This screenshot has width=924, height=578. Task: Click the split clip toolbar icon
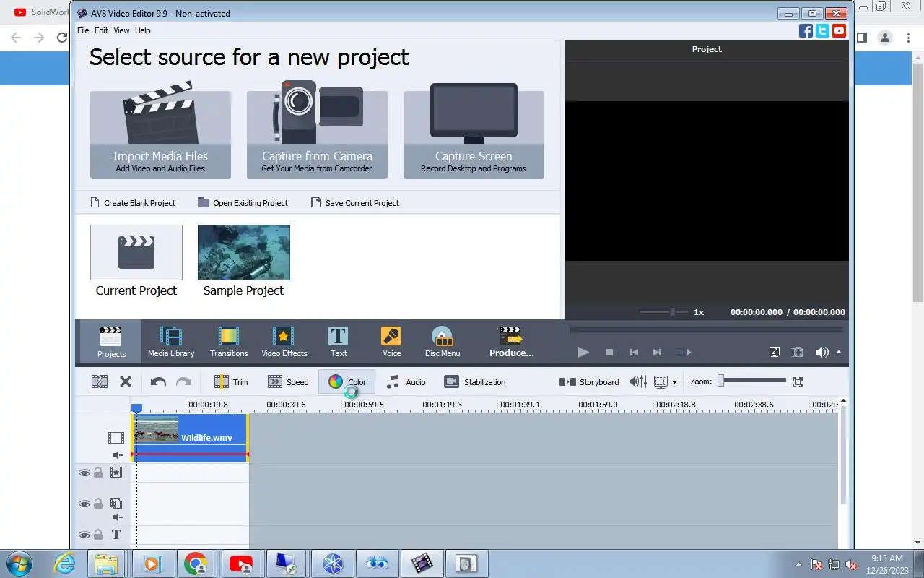click(x=100, y=381)
